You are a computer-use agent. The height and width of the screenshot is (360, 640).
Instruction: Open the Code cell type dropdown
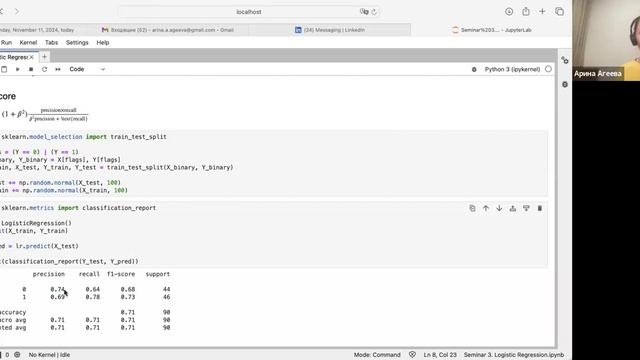(87, 69)
